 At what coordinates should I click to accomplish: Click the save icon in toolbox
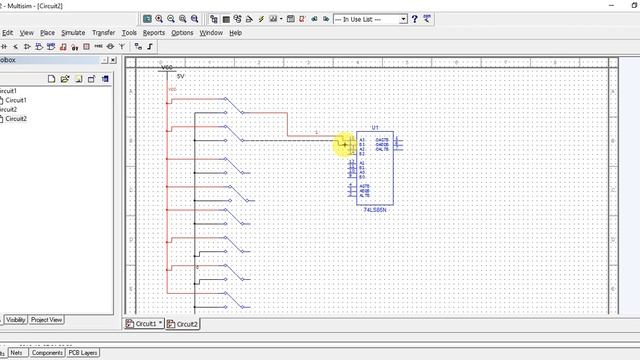point(78,79)
